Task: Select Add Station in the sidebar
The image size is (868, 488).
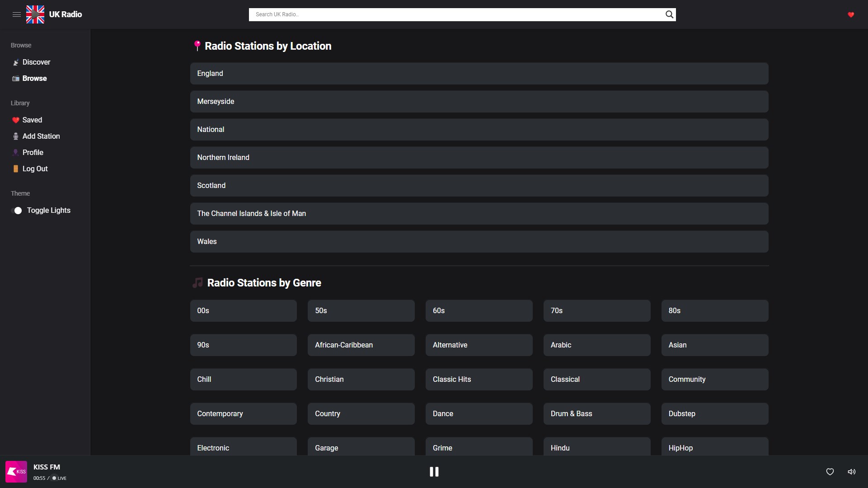Action: click(41, 136)
